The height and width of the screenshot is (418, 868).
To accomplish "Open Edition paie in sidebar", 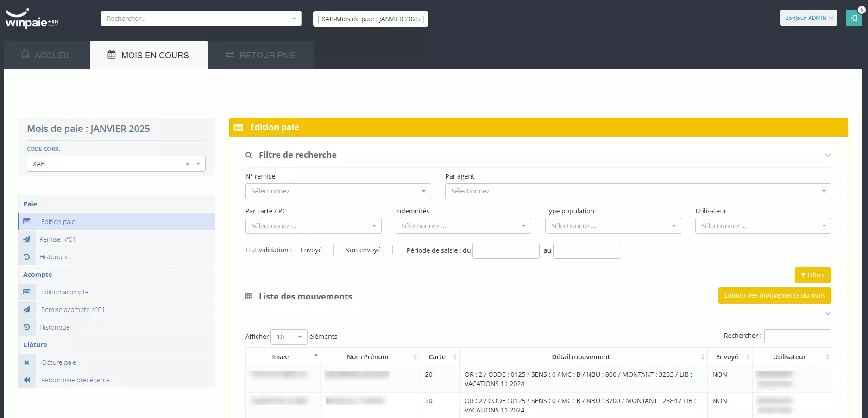I will 116,222.
